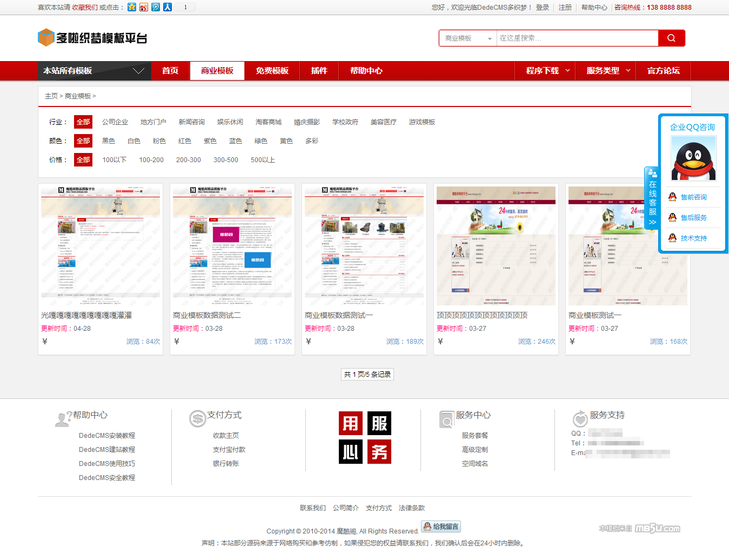Expand the 本站所有模板 menu
Viewport: 729px width, 560px height.
click(x=94, y=71)
